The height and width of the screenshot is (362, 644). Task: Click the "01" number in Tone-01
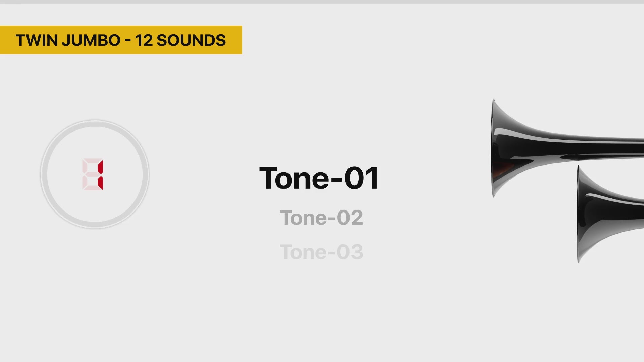coord(362,178)
